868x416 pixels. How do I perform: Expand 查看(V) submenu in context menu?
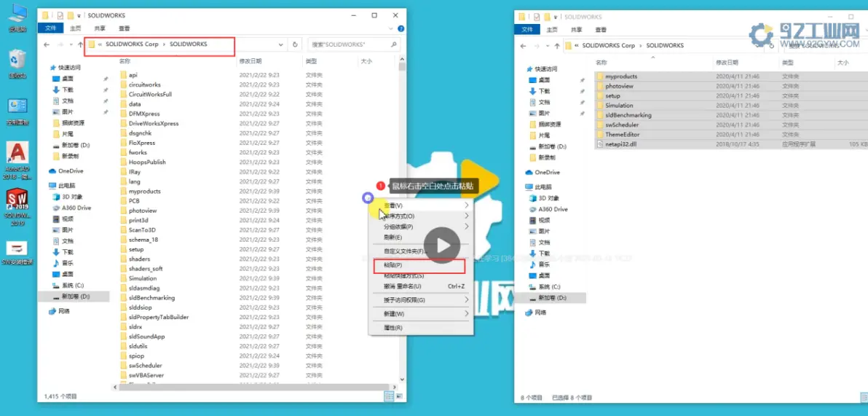467,205
